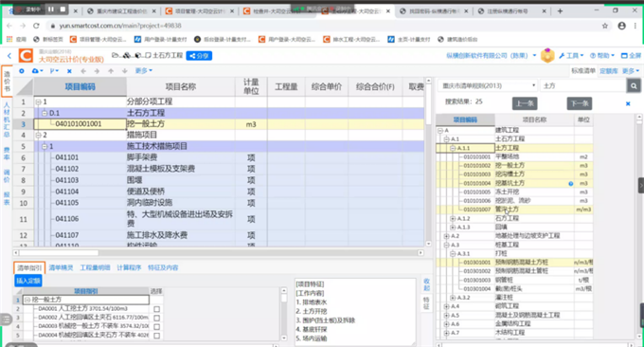Click the orange C application logo
644x347 pixels.
pos(26,56)
